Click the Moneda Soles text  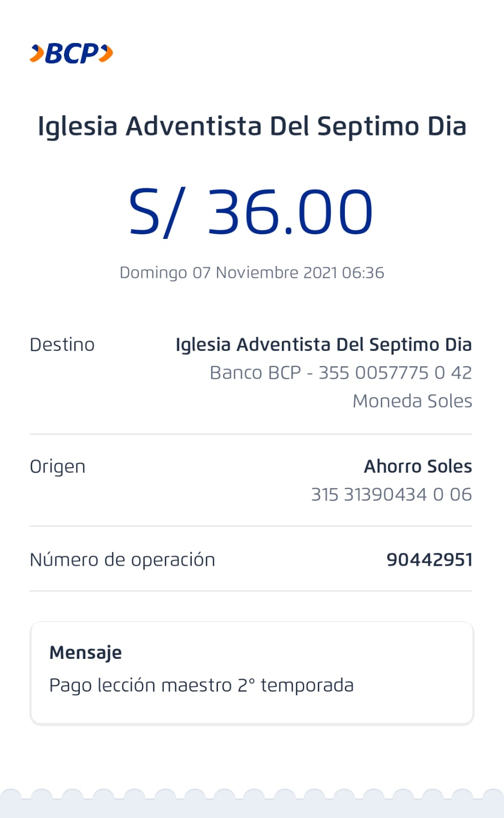(412, 401)
